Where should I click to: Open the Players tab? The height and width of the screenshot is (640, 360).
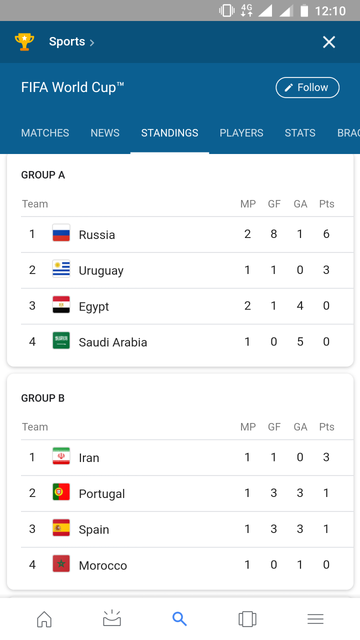tap(241, 133)
